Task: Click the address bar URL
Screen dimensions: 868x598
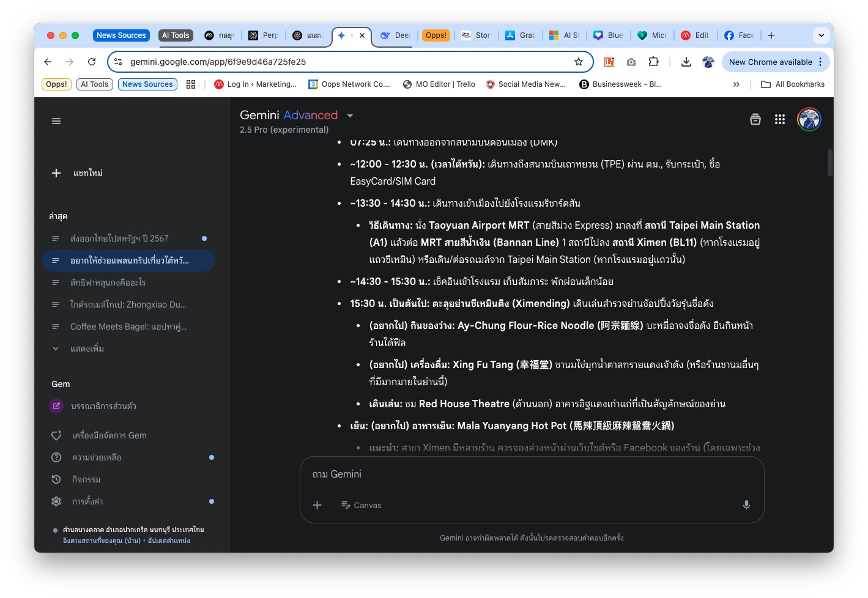Action: click(218, 62)
